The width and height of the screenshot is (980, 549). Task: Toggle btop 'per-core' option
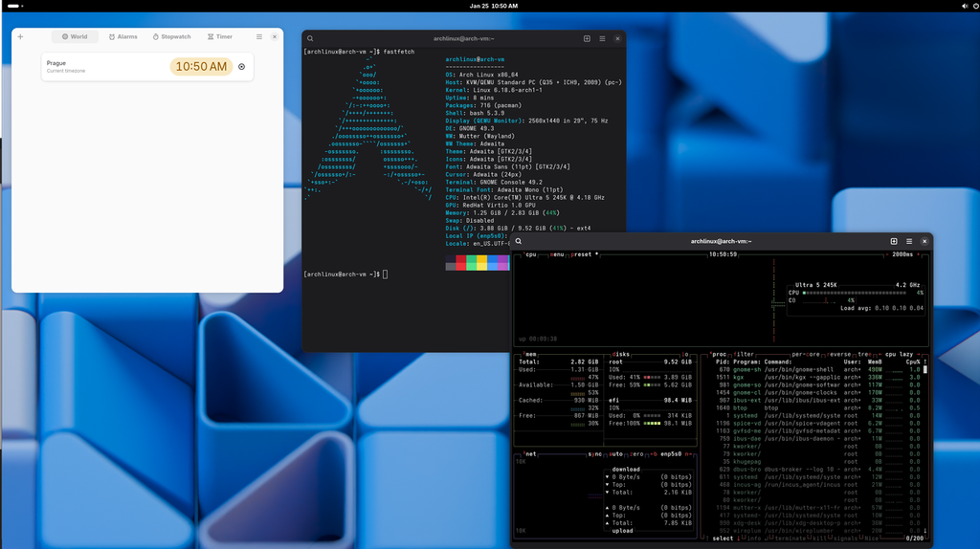pos(806,354)
